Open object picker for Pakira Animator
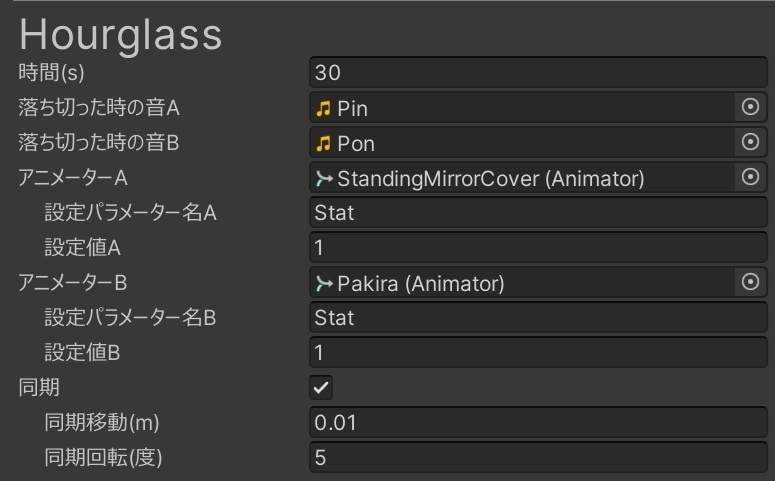 (750, 283)
